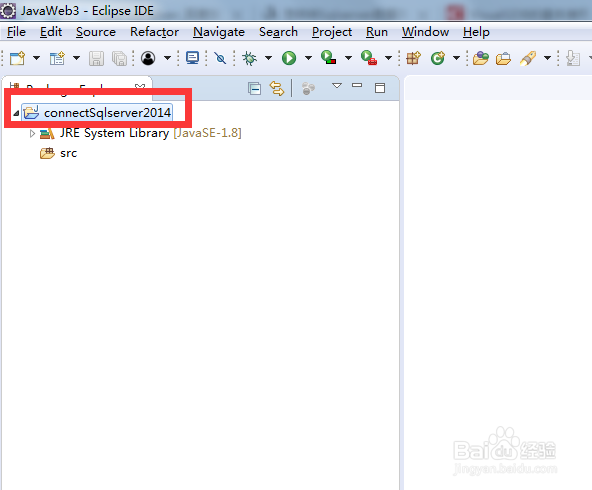Toggle Skip All Breakpoints icon

pyautogui.click(x=220, y=58)
